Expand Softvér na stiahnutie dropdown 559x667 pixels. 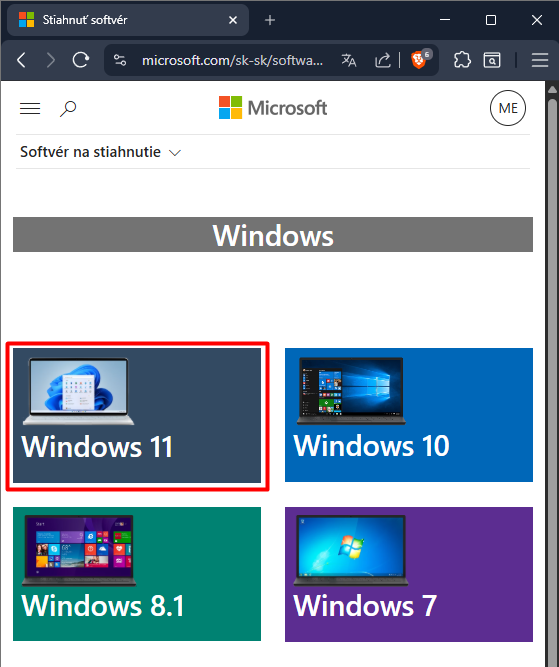[100, 152]
